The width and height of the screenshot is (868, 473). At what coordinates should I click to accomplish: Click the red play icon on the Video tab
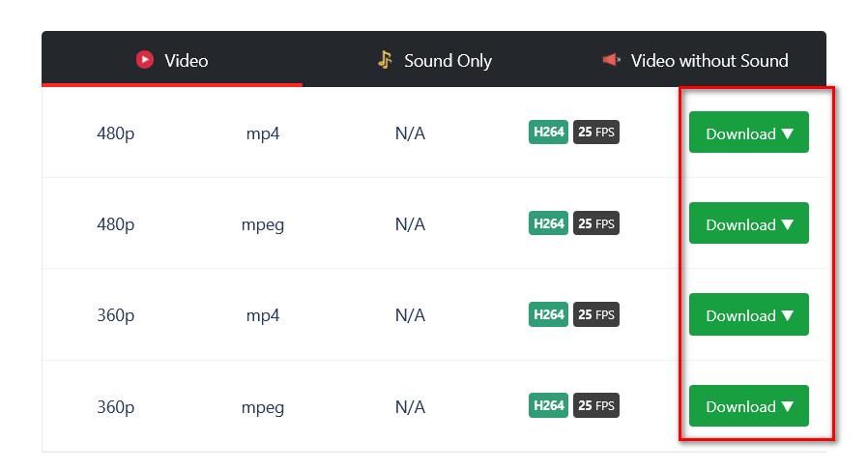144,59
